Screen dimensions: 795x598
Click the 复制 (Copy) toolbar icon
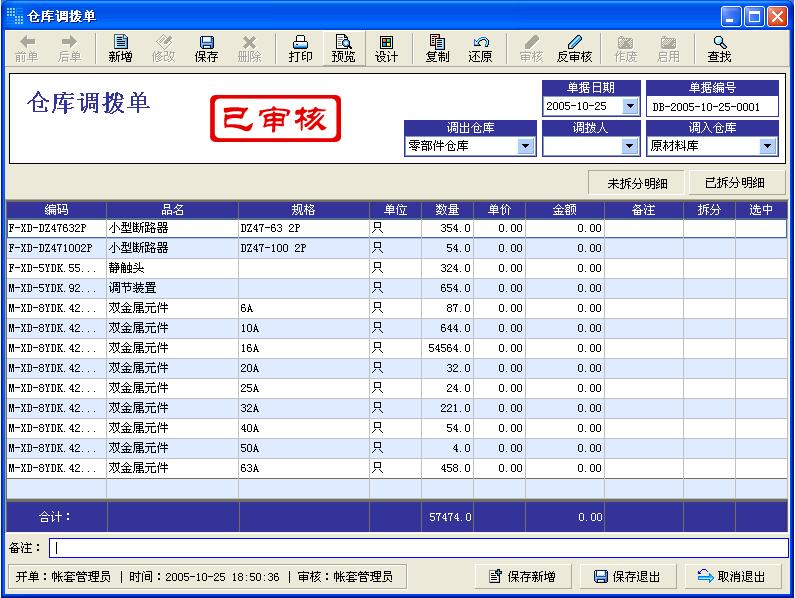pos(437,48)
